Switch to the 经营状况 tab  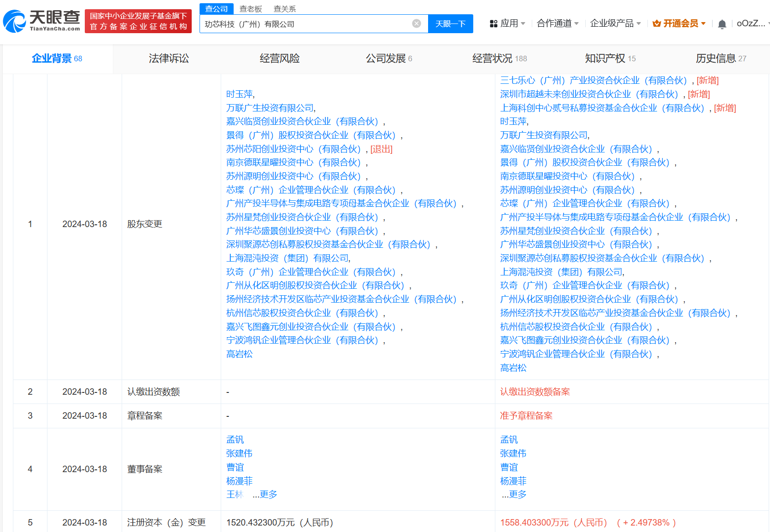500,58
